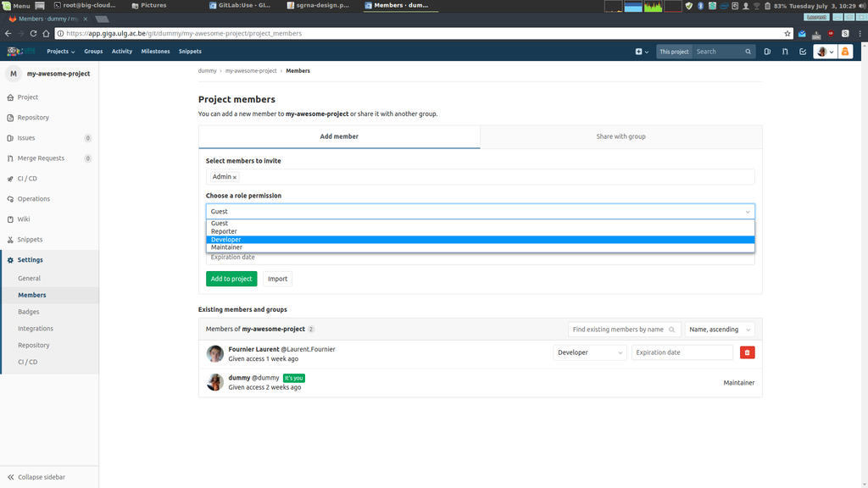Expand the Projects menu in the navbar
Screen dimensions: 868x488
pyautogui.click(x=60, y=52)
